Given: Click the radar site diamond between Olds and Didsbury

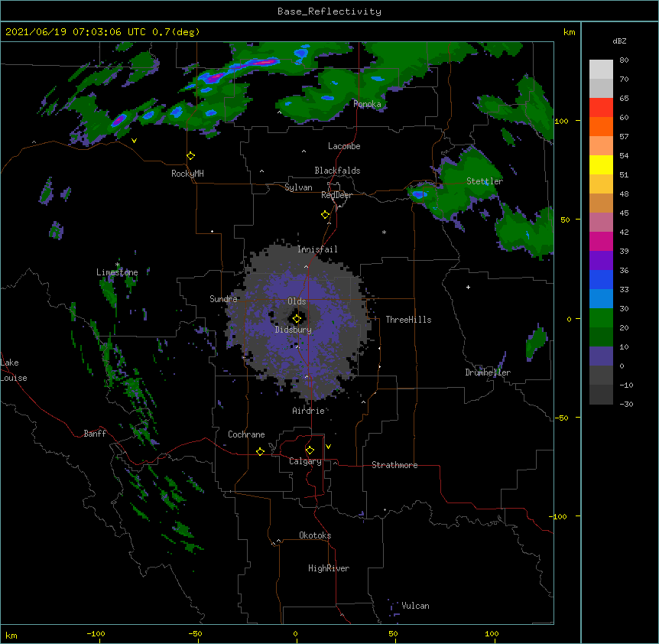Looking at the screenshot, I should click(297, 319).
